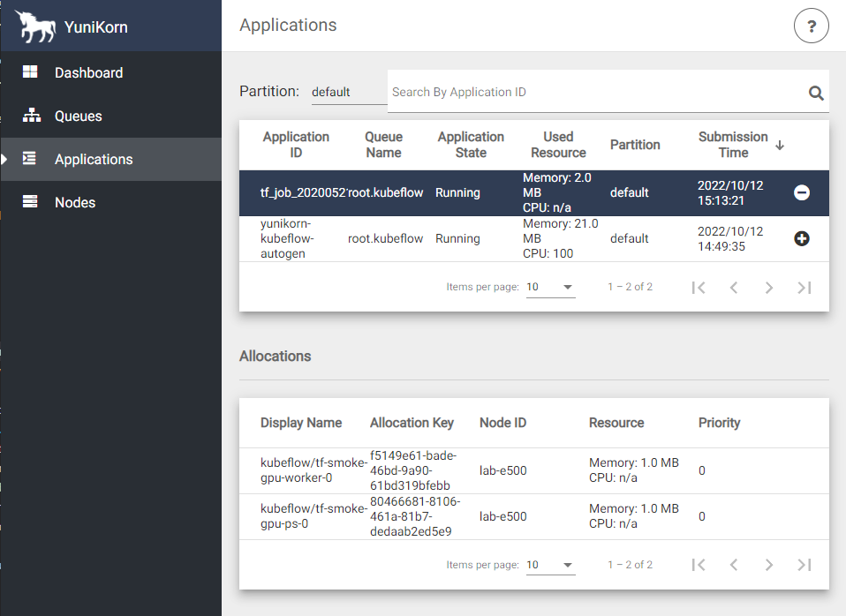Sort by Used Resource column header
The width and height of the screenshot is (846, 616).
pyautogui.click(x=558, y=145)
